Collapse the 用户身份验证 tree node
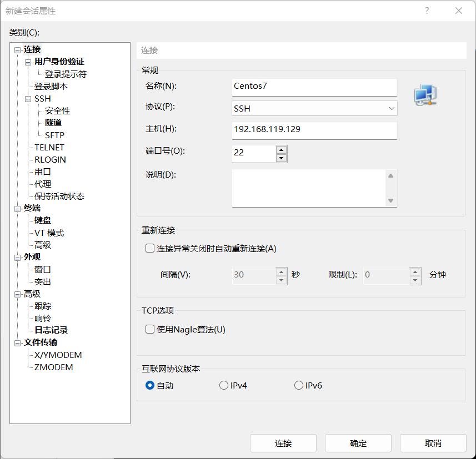476x459 pixels. 28,62
